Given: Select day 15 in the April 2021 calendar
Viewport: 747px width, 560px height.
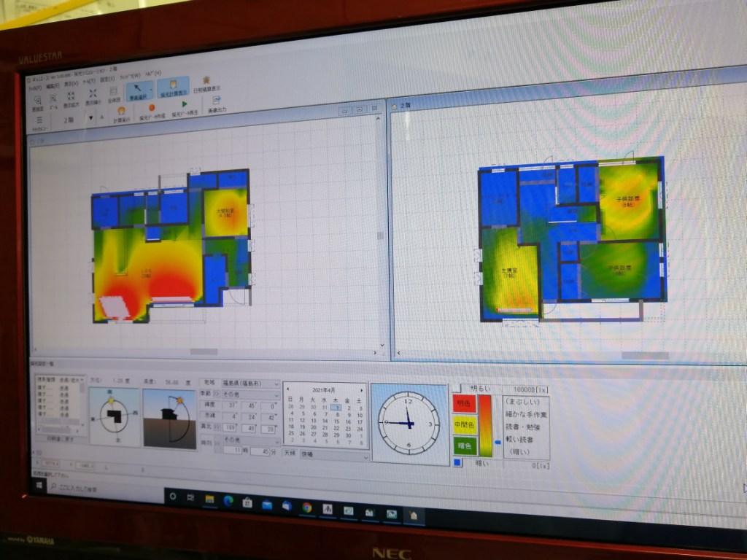Looking at the screenshot, I should (x=336, y=421).
